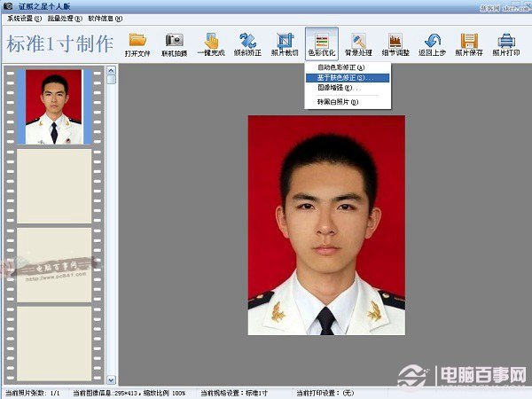Viewport: 532px width, 399px height.
Task: Save photo with 照片保存 icon
Action: pyautogui.click(x=469, y=44)
